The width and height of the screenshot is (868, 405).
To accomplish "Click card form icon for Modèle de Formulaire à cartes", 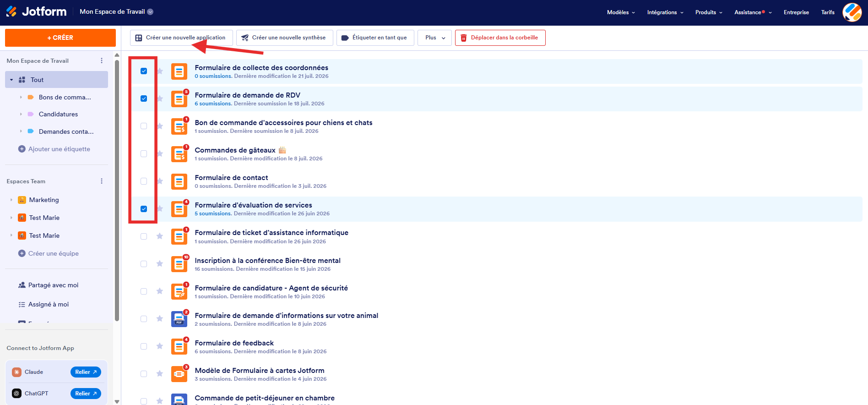I will [x=179, y=374].
